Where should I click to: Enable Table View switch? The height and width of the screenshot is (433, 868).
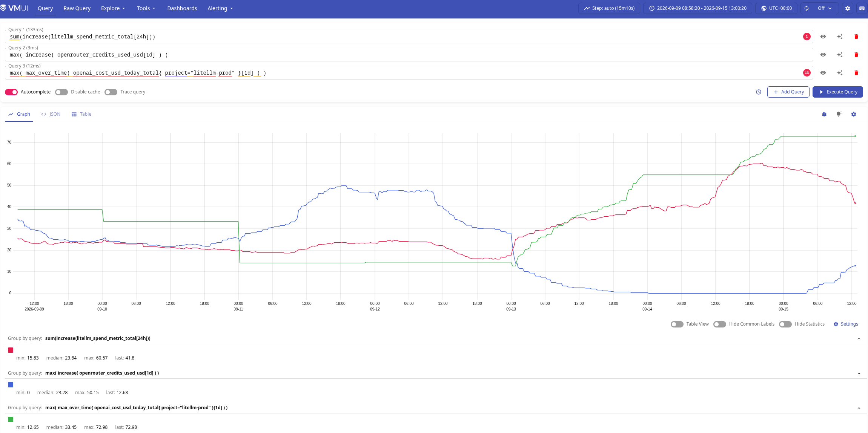677,324
